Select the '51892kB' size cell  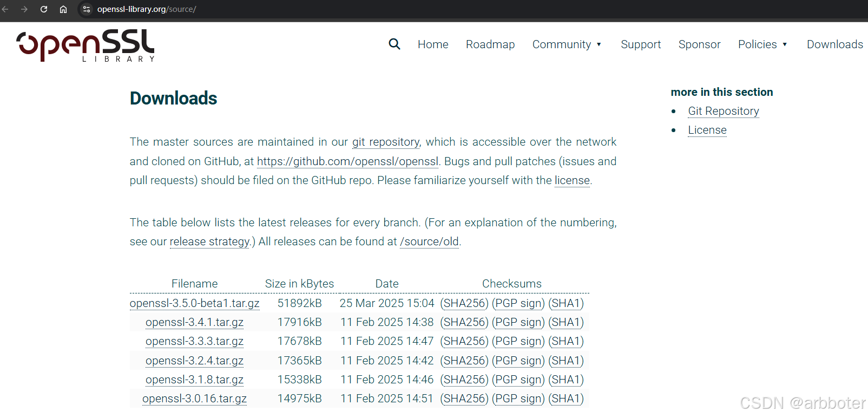click(x=300, y=303)
